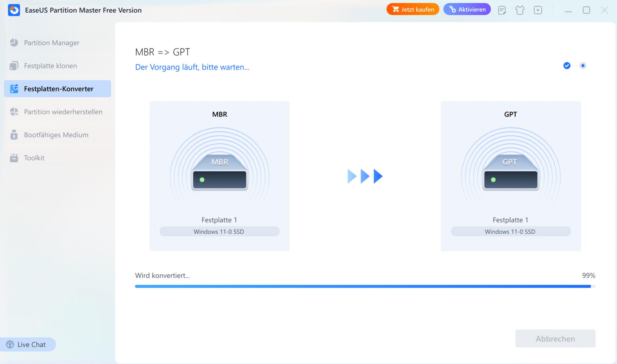617x364 pixels.
Task: Open the hidden menu dropdown arrow
Action: click(538, 10)
